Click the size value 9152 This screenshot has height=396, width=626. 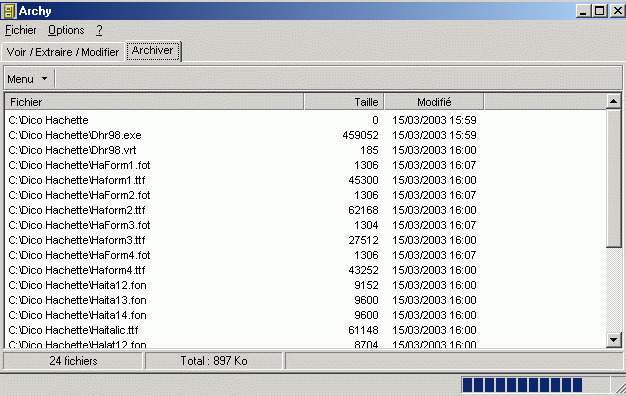tap(366, 285)
